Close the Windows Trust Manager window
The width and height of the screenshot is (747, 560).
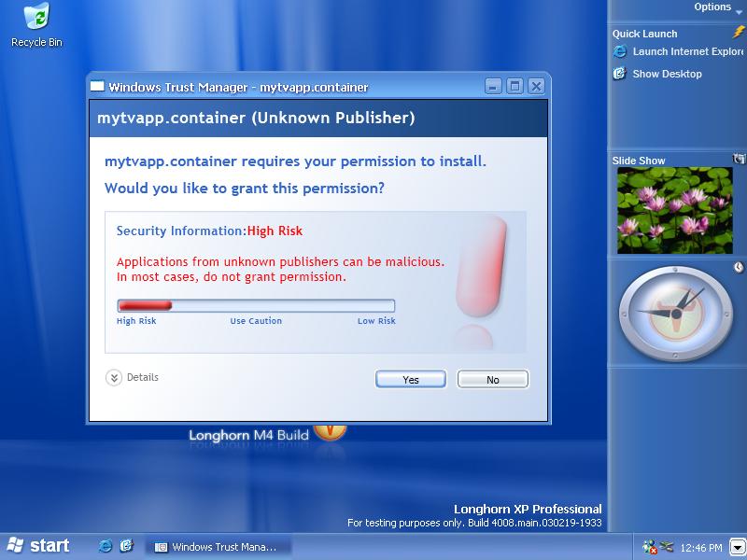pos(536,86)
